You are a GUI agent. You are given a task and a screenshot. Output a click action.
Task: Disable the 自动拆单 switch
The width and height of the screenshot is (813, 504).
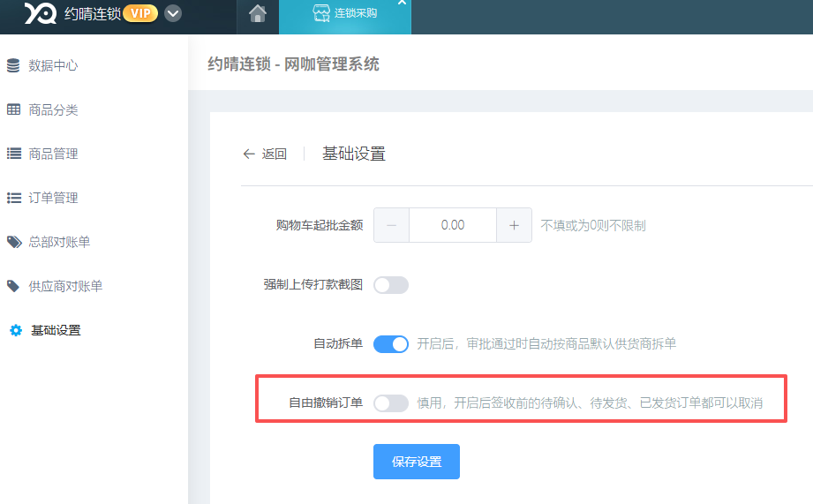(x=391, y=344)
